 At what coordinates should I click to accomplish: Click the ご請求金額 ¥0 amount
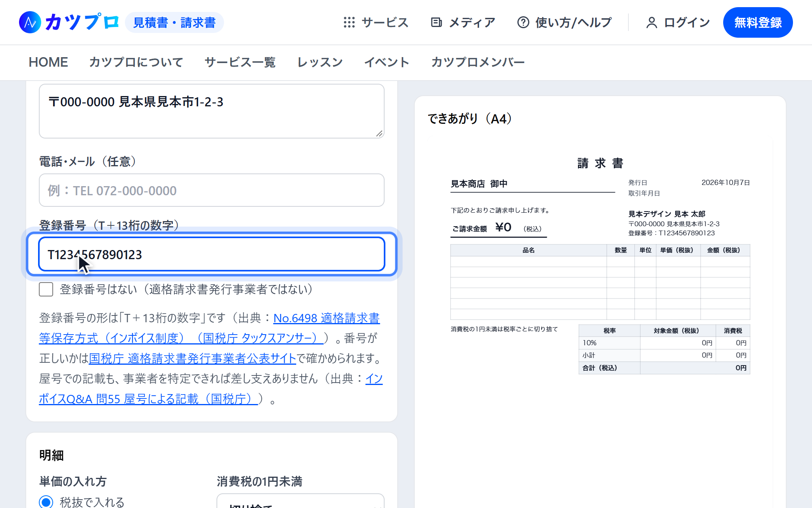coord(503,227)
